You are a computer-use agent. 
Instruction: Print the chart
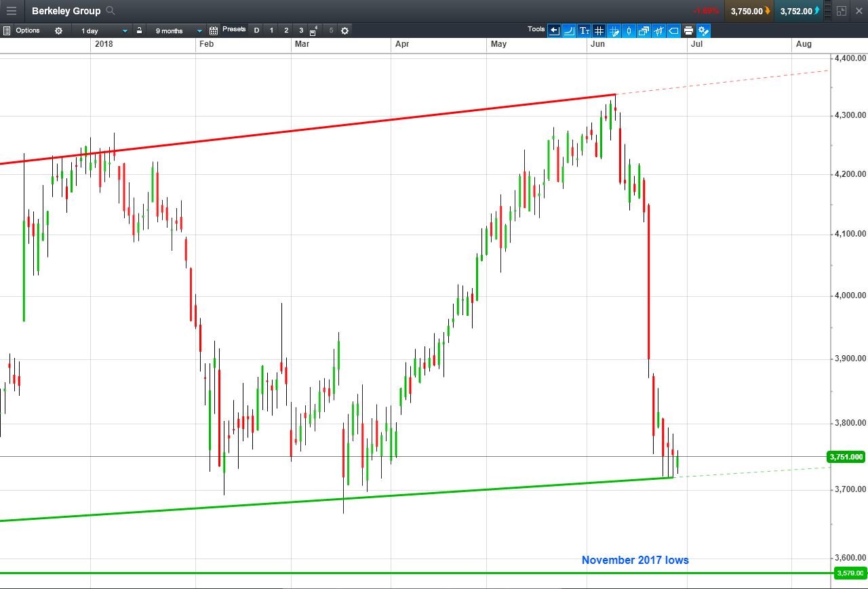tap(688, 31)
